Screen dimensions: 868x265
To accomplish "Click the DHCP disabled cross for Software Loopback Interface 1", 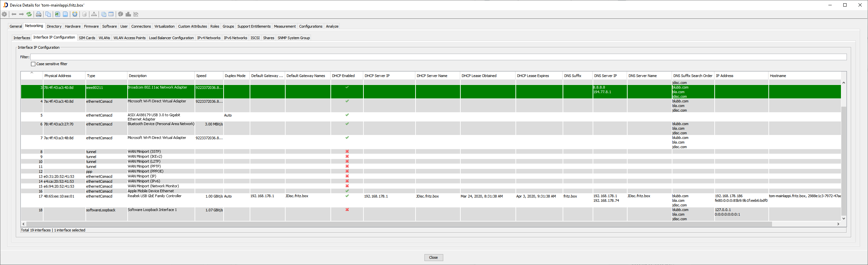I will [x=347, y=210].
